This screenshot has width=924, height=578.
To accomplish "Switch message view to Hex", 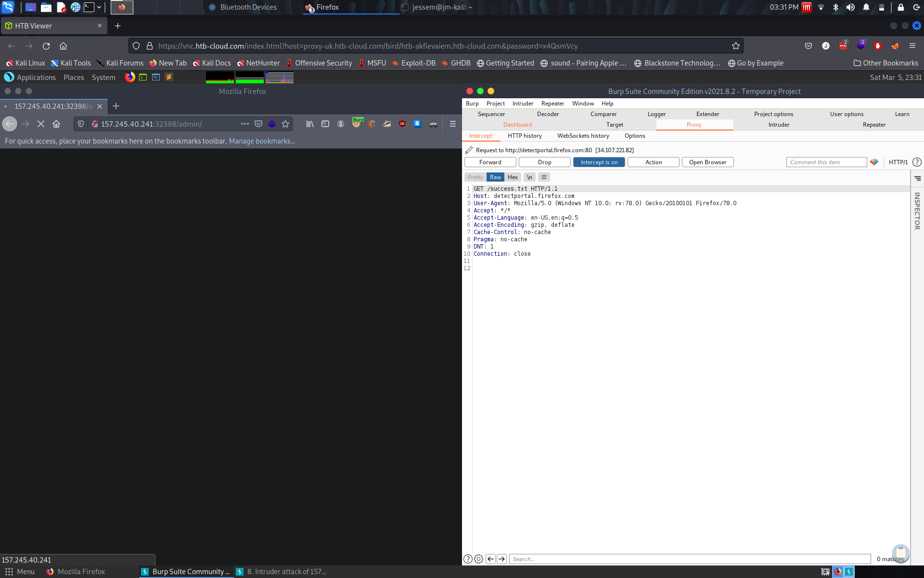I will [513, 177].
